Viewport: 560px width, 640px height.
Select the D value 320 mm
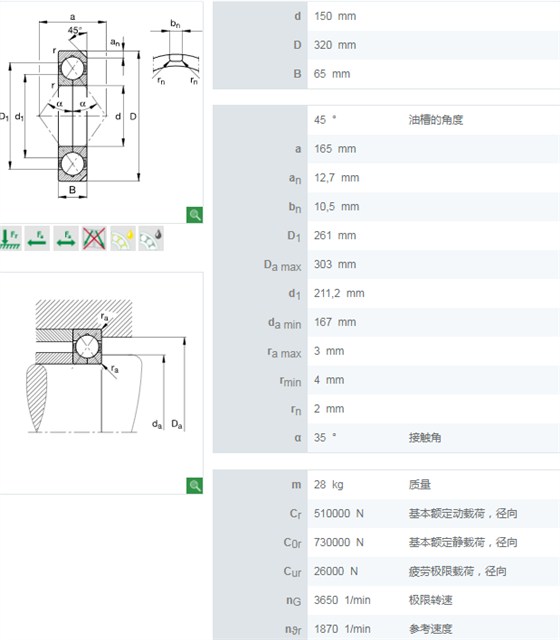[335, 45]
